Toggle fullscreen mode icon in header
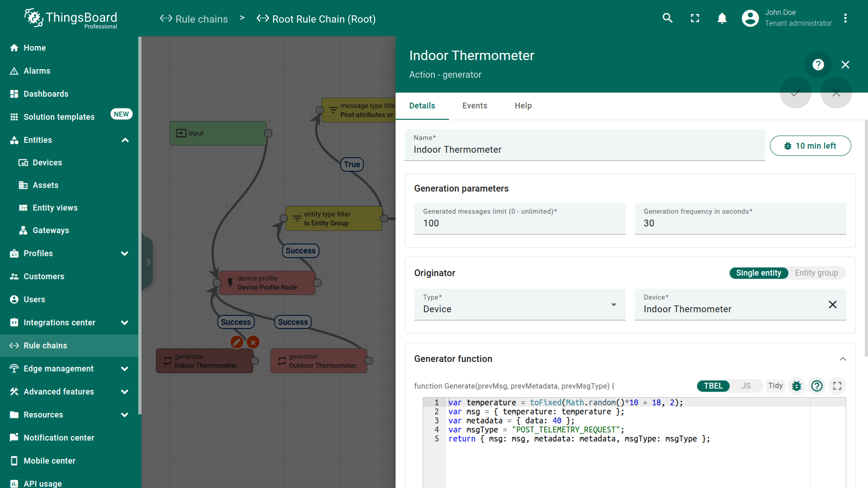 (695, 18)
